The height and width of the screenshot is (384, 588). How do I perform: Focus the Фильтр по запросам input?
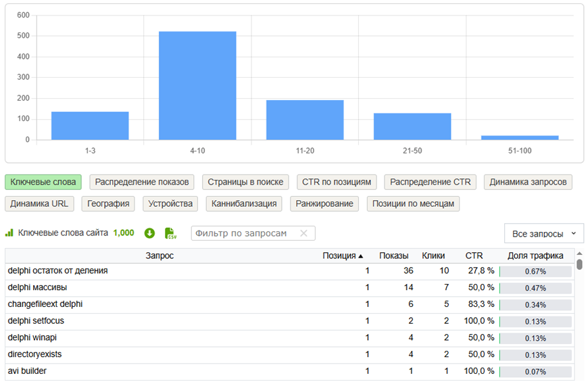243,233
